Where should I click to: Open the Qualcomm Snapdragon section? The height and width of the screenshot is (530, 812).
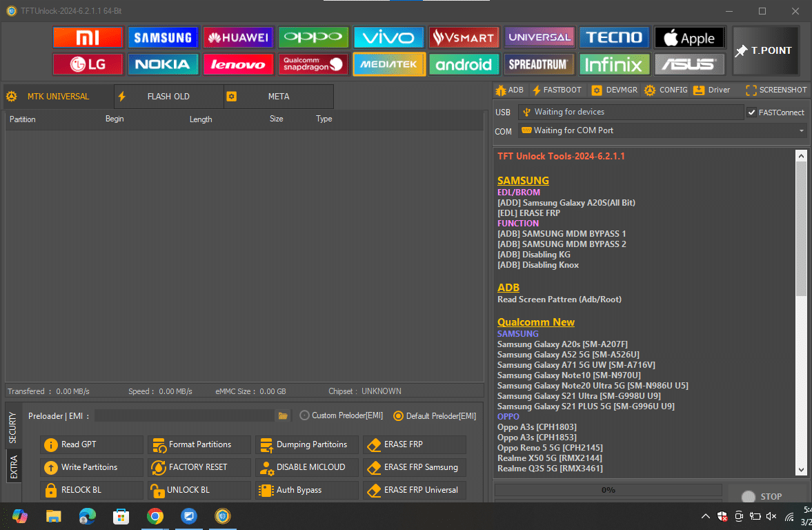(313, 64)
